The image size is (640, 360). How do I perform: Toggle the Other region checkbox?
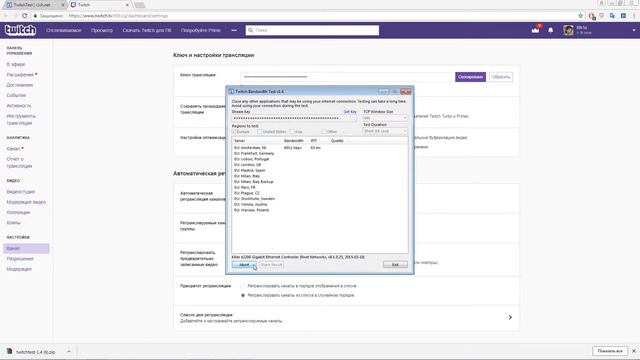323,132
